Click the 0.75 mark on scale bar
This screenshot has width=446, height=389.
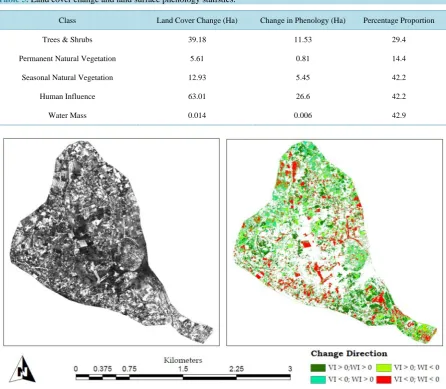click(129, 369)
